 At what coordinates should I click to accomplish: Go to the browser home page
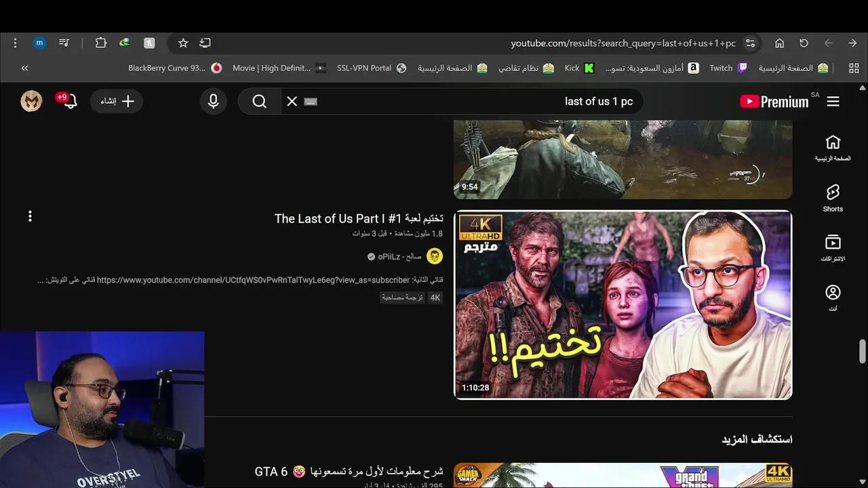[x=780, y=43]
